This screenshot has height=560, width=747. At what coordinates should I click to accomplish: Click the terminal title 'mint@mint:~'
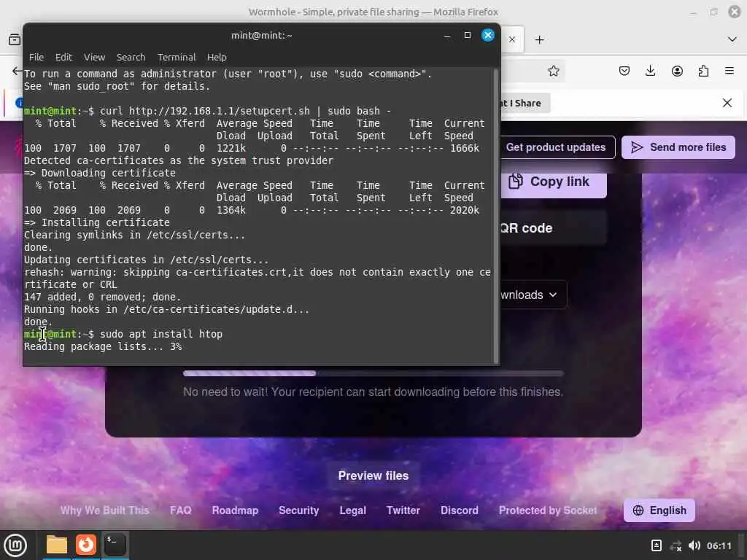coord(262,35)
